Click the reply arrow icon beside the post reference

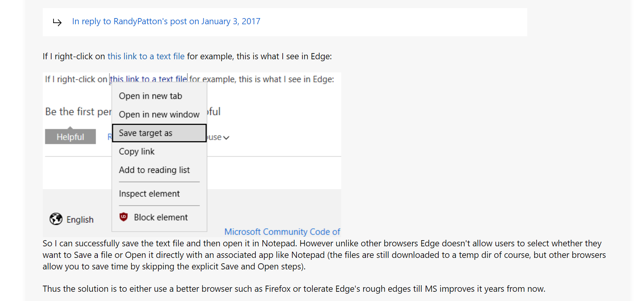[x=57, y=22]
